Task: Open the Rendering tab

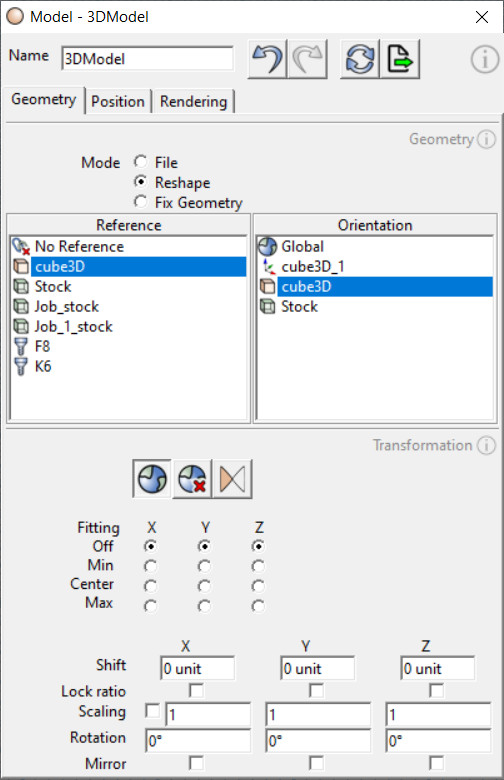Action: [x=194, y=101]
